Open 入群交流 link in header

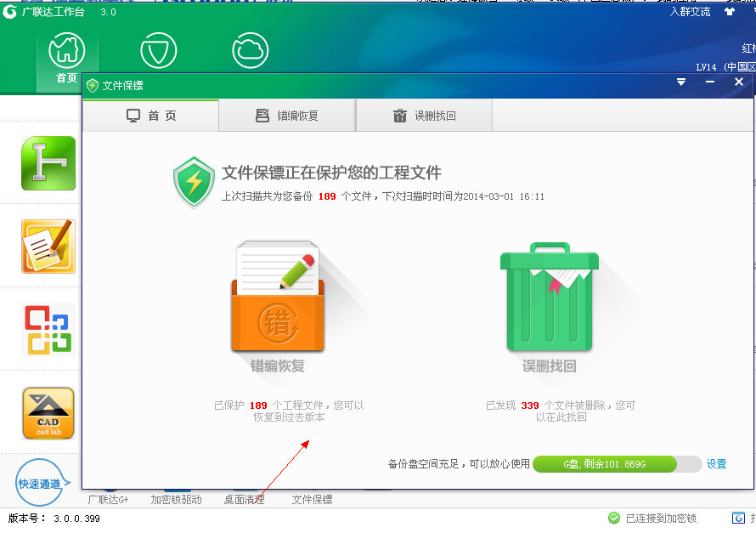[x=690, y=12]
